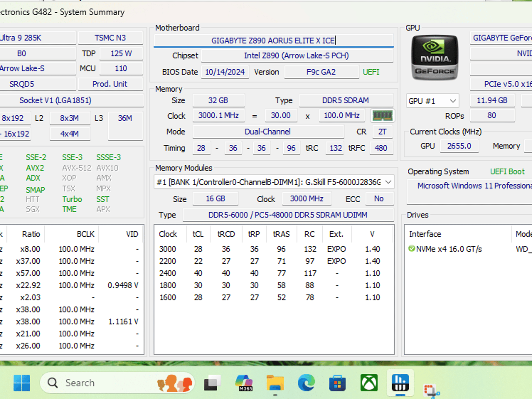This screenshot has height=399, width=532.
Task: Click the tRC value 132 in Timing row
Action: coord(335,148)
